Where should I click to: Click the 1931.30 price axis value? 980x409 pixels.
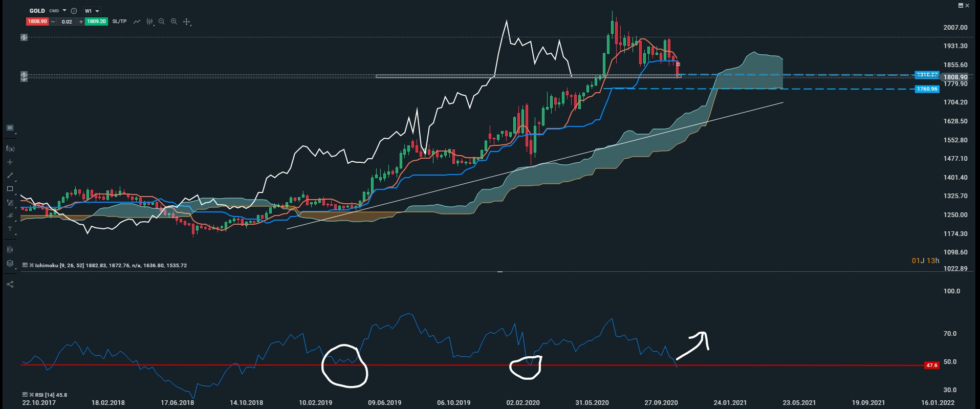coord(955,46)
